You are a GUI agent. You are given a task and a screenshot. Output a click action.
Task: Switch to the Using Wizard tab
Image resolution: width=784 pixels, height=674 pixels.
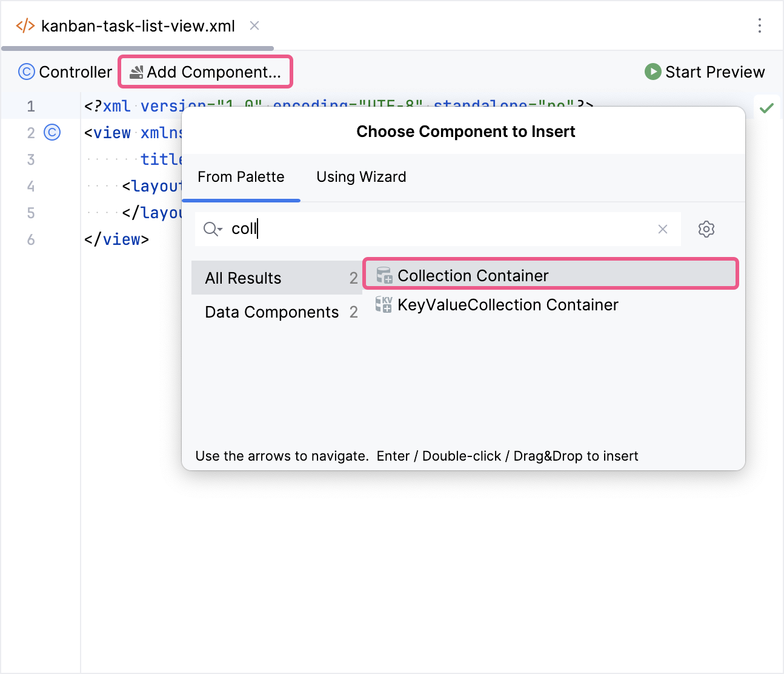[x=360, y=177]
